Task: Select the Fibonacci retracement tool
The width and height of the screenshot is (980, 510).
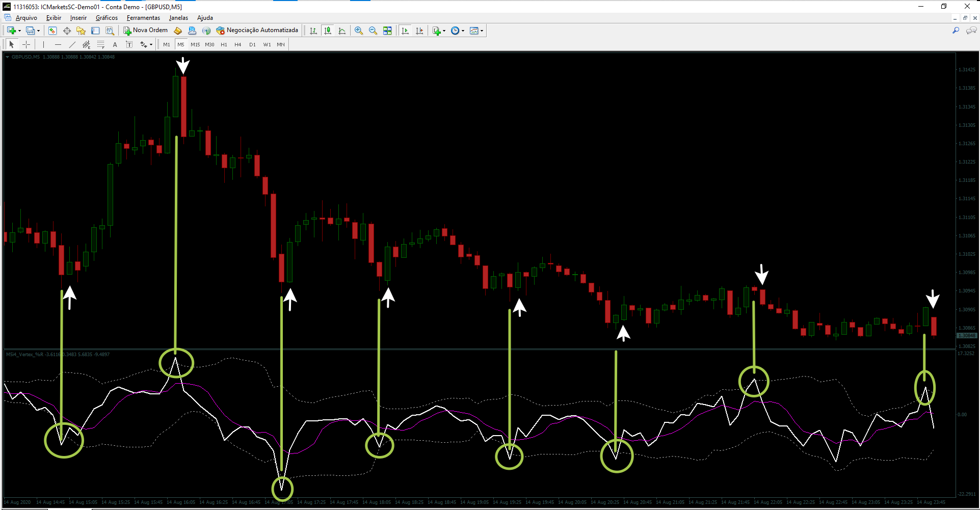Action: click(x=100, y=44)
